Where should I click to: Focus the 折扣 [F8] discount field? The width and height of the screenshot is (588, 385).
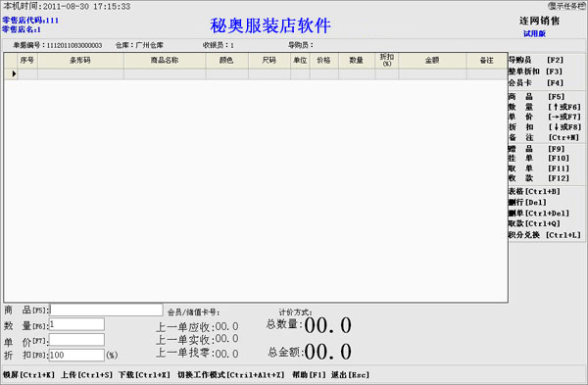point(76,355)
